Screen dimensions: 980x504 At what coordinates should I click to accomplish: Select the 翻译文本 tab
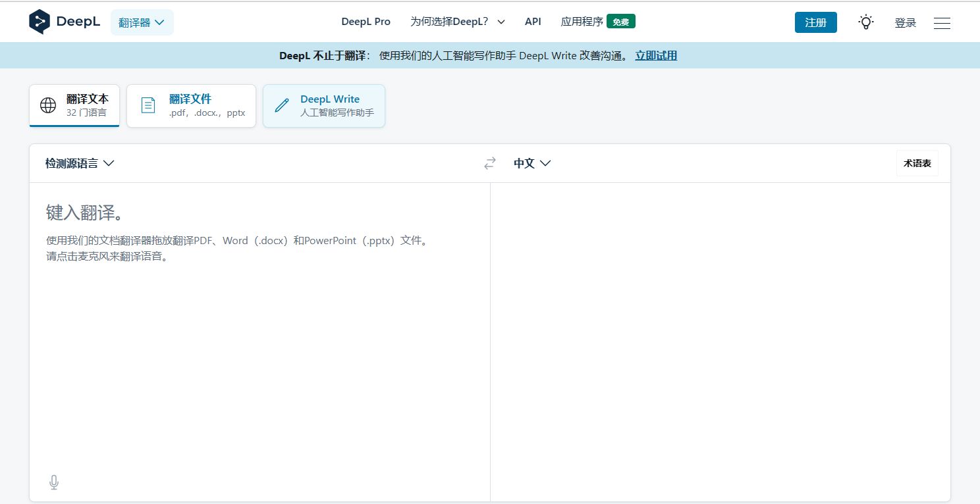[74, 105]
